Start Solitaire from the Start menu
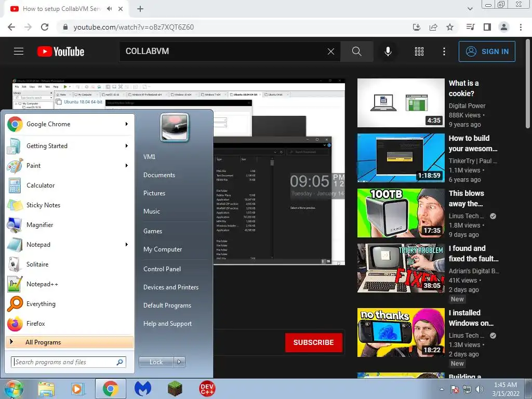The height and width of the screenshot is (399, 532). (x=70, y=264)
